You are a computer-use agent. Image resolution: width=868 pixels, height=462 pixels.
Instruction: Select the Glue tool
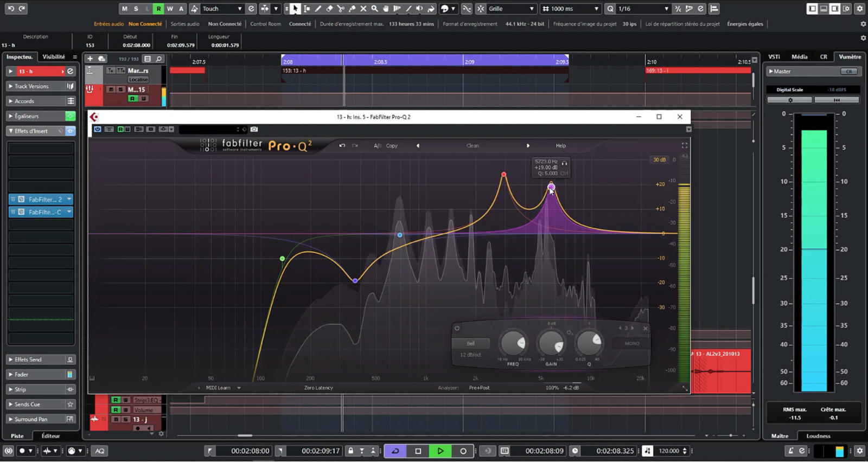tap(352, 9)
